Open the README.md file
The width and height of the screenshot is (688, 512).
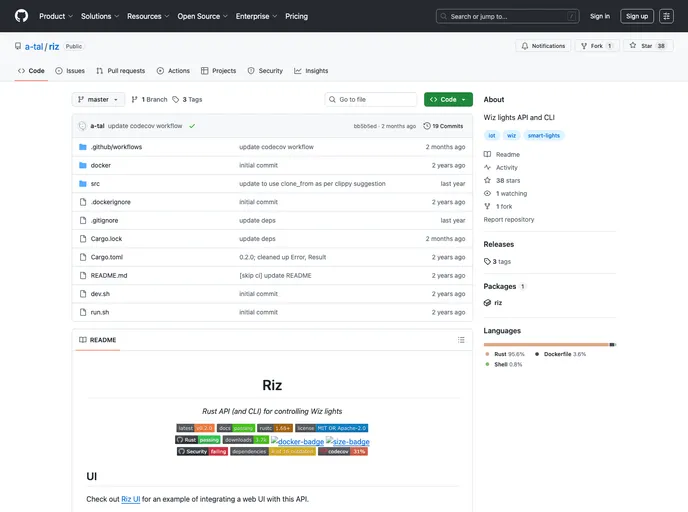pos(109,276)
